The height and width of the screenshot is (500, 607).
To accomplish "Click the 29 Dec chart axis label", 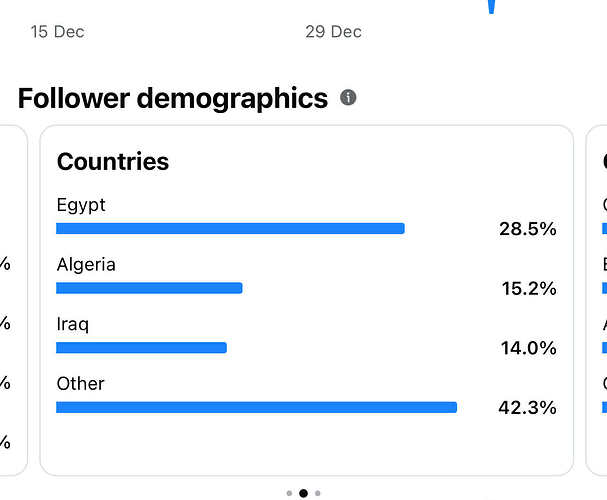I will point(333,32).
